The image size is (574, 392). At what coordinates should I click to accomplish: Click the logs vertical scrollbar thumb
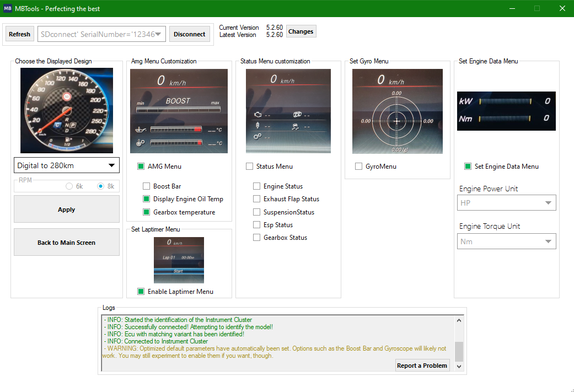pyautogui.click(x=459, y=351)
